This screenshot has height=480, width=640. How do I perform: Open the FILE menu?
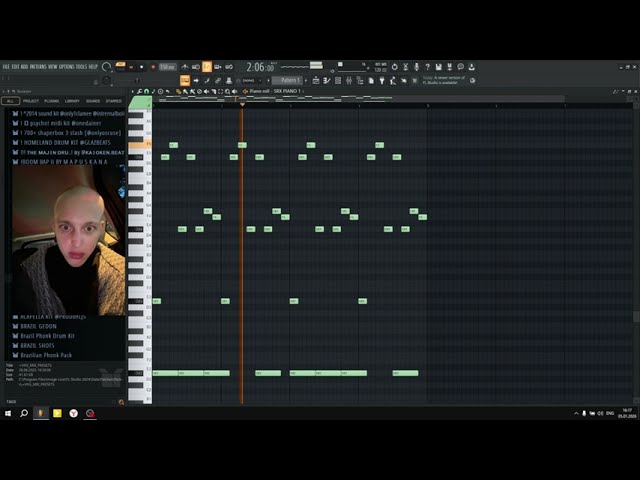point(6,67)
